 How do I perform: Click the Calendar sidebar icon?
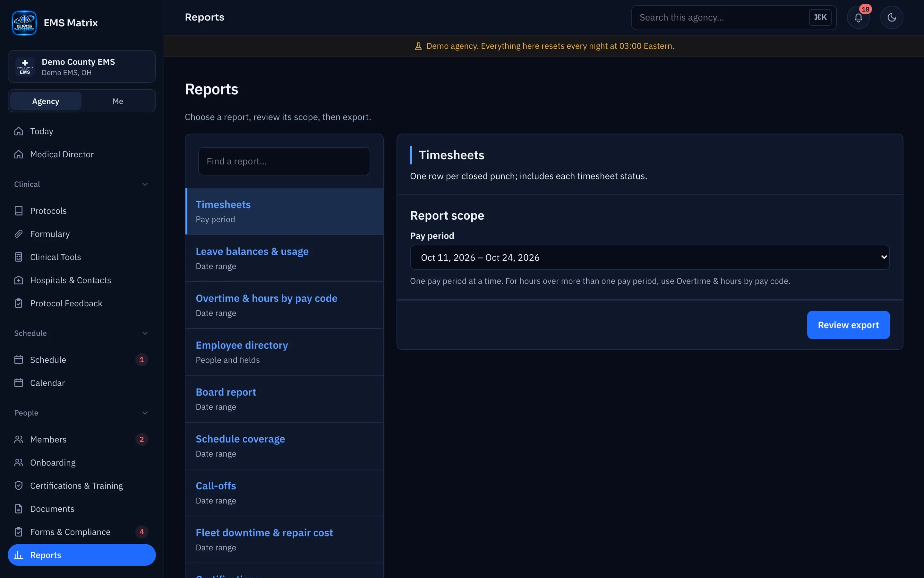(x=19, y=383)
